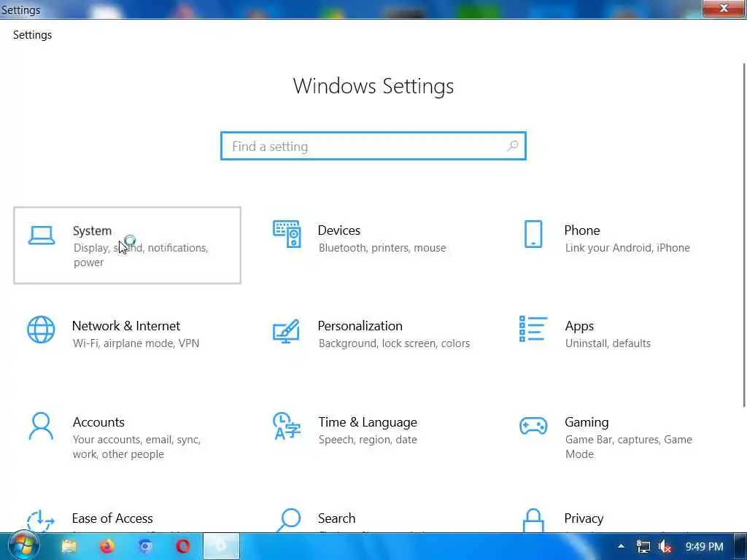The width and height of the screenshot is (747, 560).
Task: Open the network tray icon
Action: pyautogui.click(x=643, y=547)
